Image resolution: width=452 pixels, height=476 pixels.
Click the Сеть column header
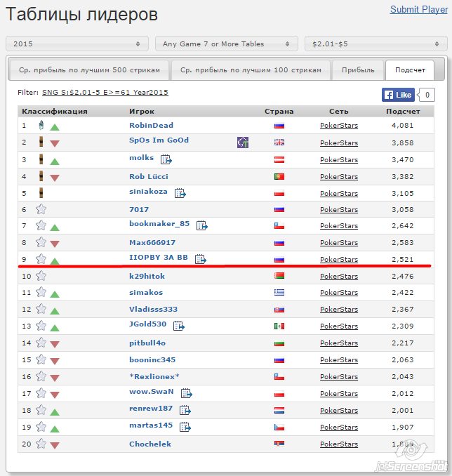pyautogui.click(x=339, y=112)
